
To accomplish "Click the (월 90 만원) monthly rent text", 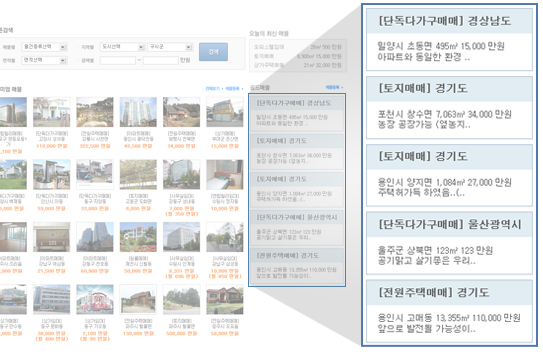I will [x=95, y=339].
